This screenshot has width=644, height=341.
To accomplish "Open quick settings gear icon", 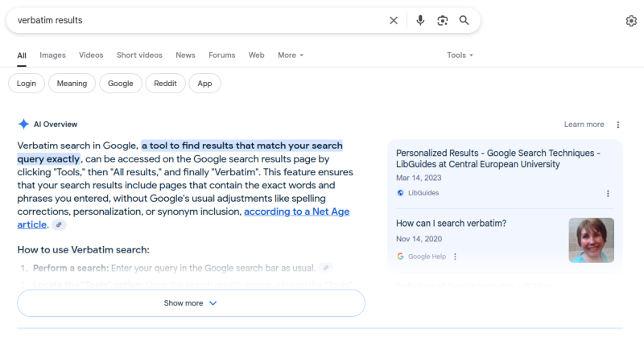I will (x=631, y=21).
